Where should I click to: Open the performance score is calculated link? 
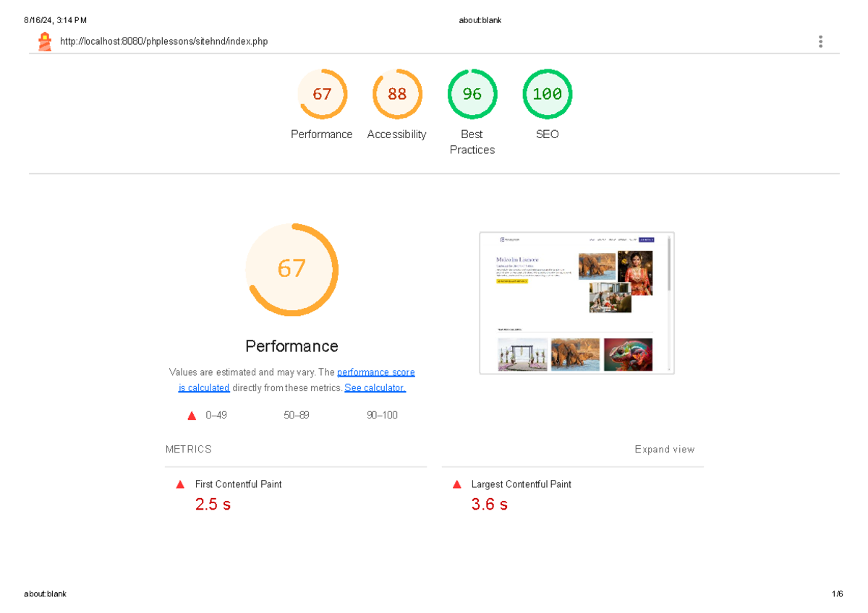point(376,372)
